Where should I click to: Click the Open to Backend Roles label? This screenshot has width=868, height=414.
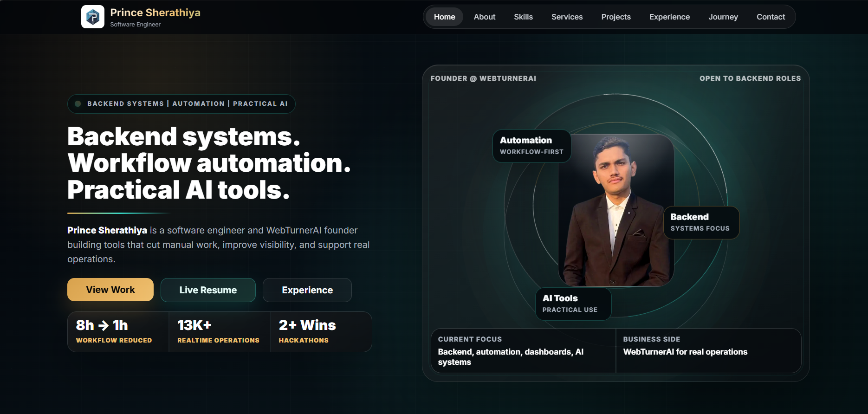click(750, 78)
